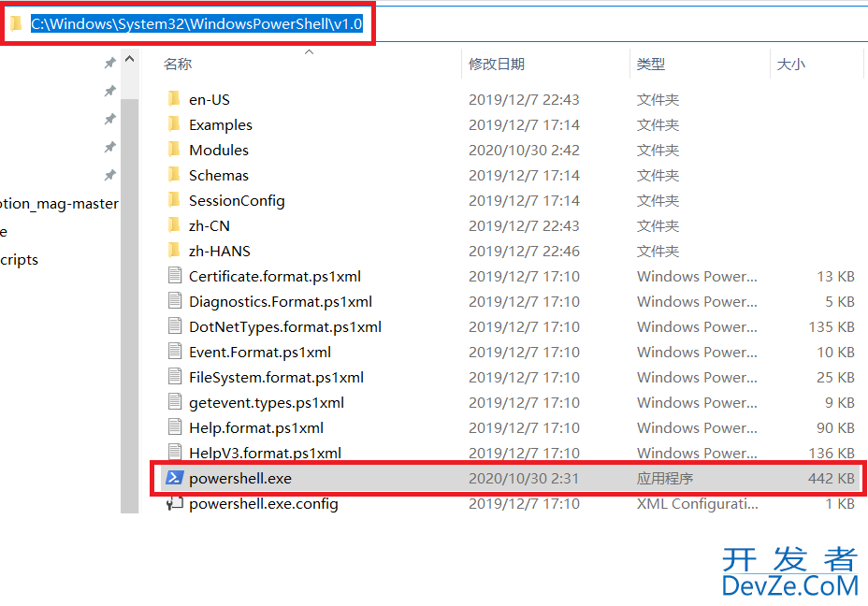Screen dimensions: 868x606
Task: Select the zh-HANS folder name
Action: (x=220, y=252)
